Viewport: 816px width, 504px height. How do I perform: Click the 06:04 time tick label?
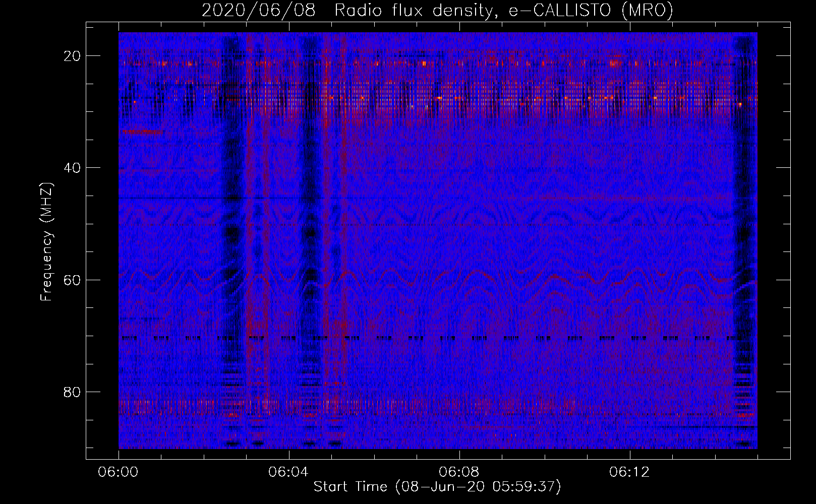pos(288,472)
